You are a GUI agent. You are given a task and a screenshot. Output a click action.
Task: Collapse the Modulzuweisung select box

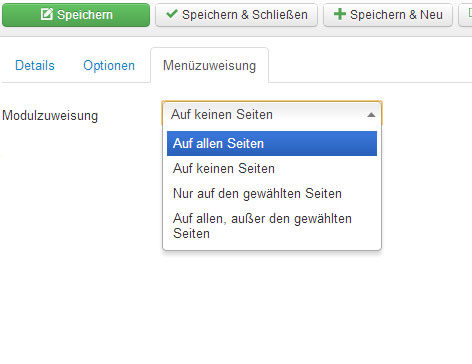(x=272, y=114)
